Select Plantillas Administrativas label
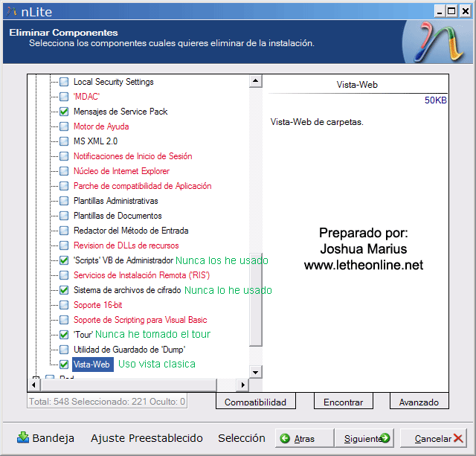This screenshot has height=456, width=476. (x=116, y=201)
